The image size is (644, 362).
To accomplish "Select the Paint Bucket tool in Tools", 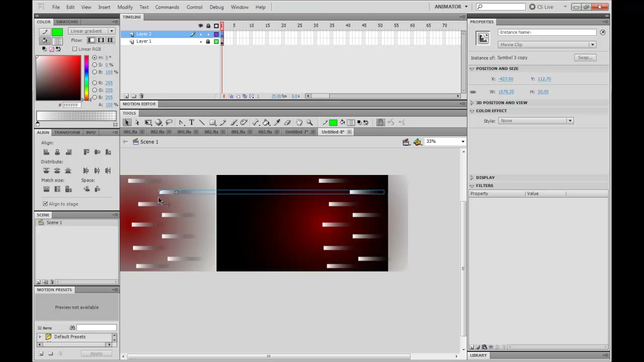I will (266, 122).
